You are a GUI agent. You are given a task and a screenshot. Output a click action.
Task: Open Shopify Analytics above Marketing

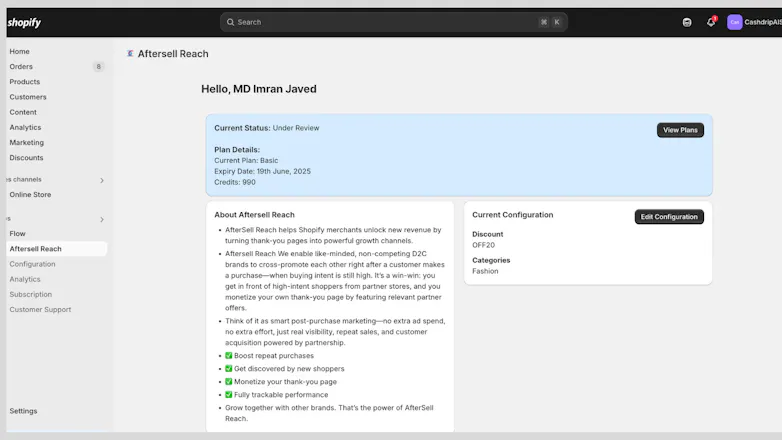(x=25, y=127)
